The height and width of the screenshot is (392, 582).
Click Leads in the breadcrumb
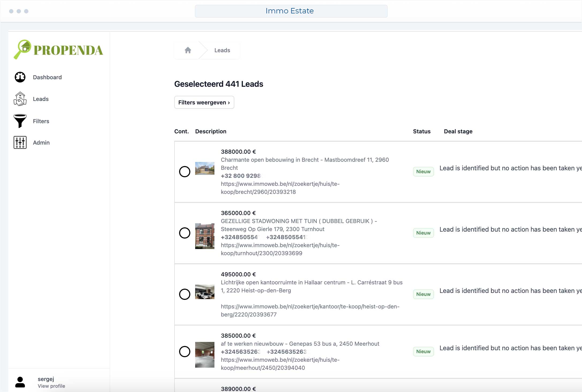click(222, 50)
